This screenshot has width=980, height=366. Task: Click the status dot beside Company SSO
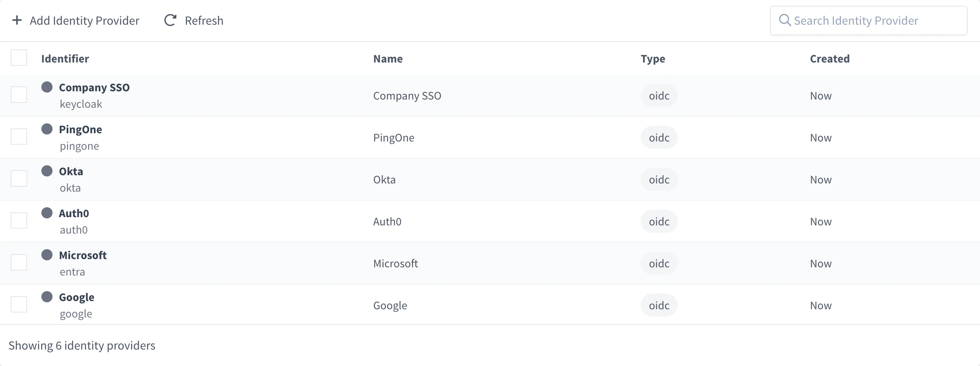[x=47, y=87]
